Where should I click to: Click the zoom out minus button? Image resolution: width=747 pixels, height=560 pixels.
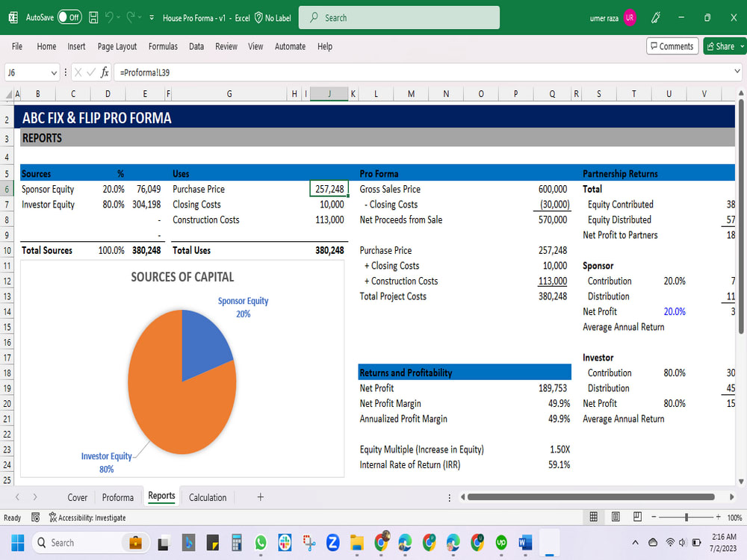click(x=654, y=517)
